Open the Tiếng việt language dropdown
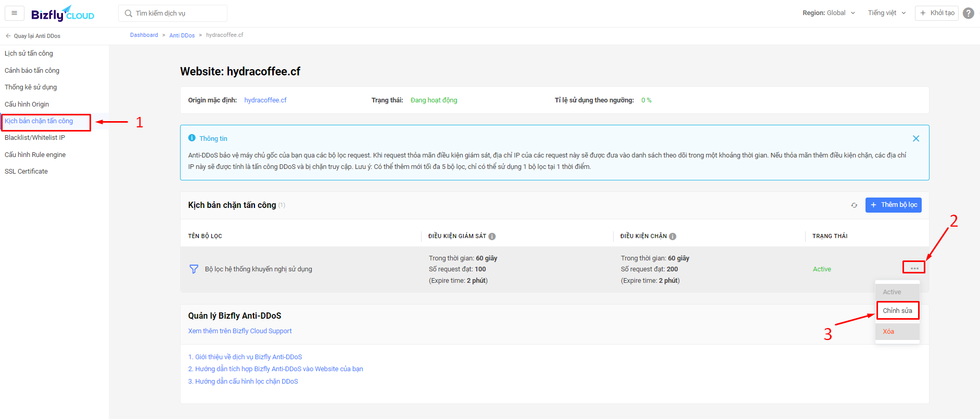Screen dimensions: 980x419 [x=887, y=13]
